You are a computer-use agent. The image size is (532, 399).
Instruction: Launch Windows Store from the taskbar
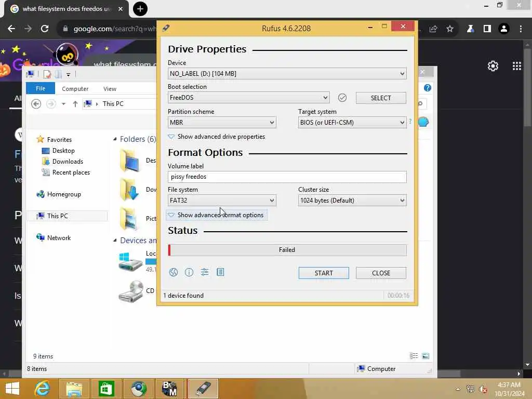click(106, 389)
